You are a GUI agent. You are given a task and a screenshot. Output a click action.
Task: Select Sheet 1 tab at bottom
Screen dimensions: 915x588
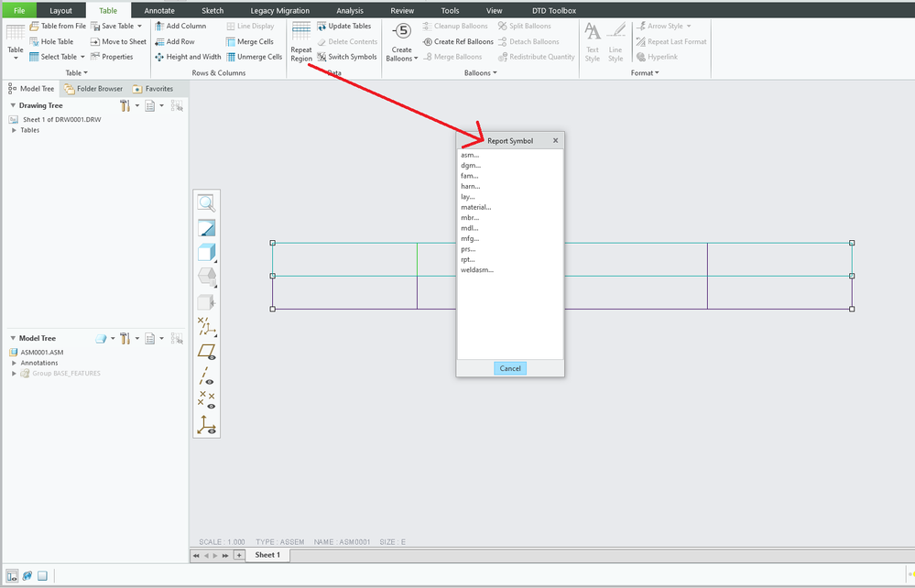click(x=267, y=555)
